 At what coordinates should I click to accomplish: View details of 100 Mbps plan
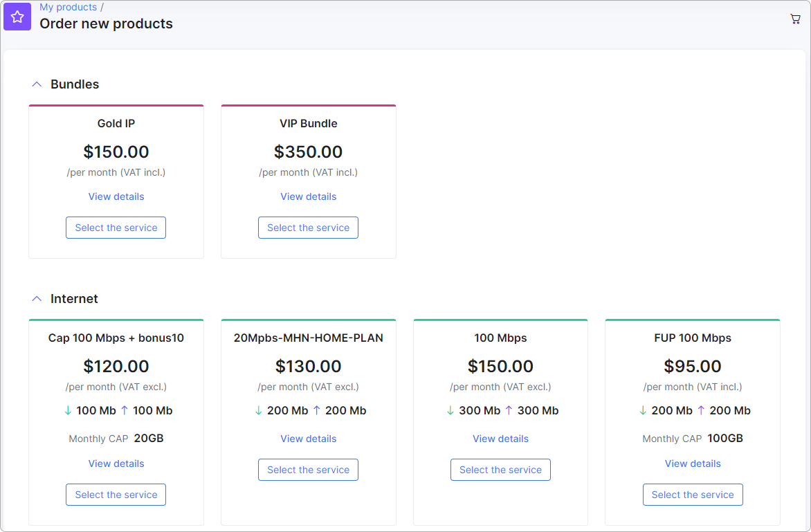coord(501,439)
